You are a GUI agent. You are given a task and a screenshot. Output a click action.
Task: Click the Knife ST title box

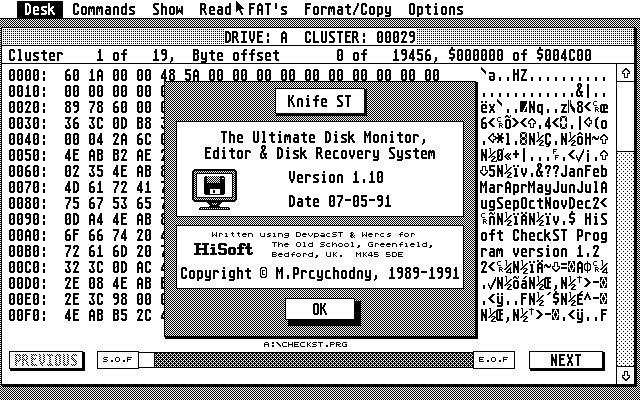(x=320, y=101)
